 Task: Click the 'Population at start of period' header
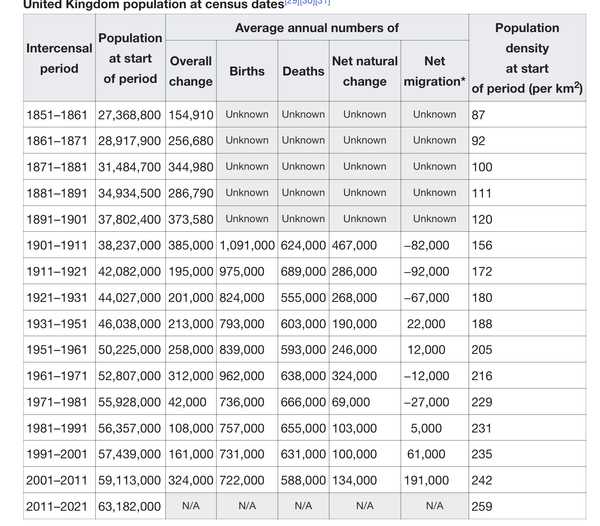coord(130,58)
